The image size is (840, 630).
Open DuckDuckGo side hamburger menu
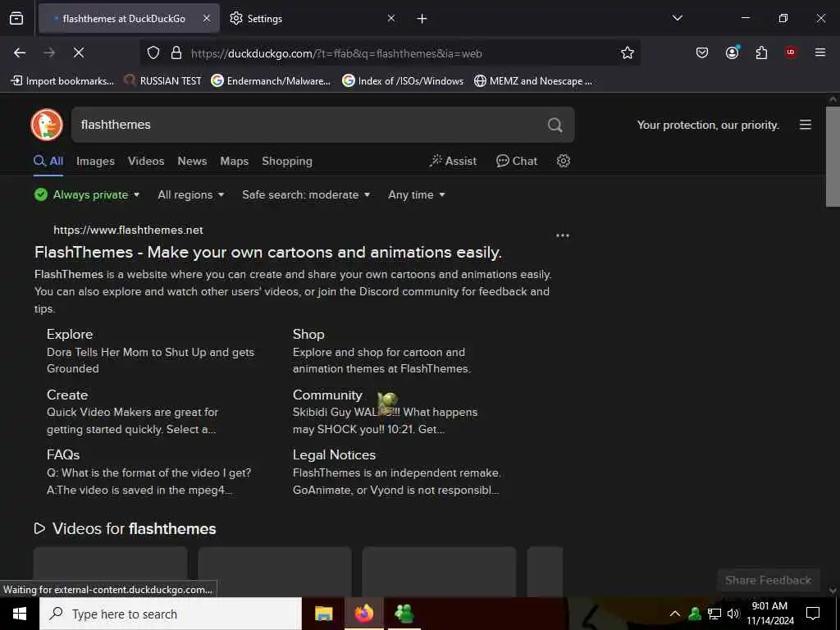pos(806,125)
